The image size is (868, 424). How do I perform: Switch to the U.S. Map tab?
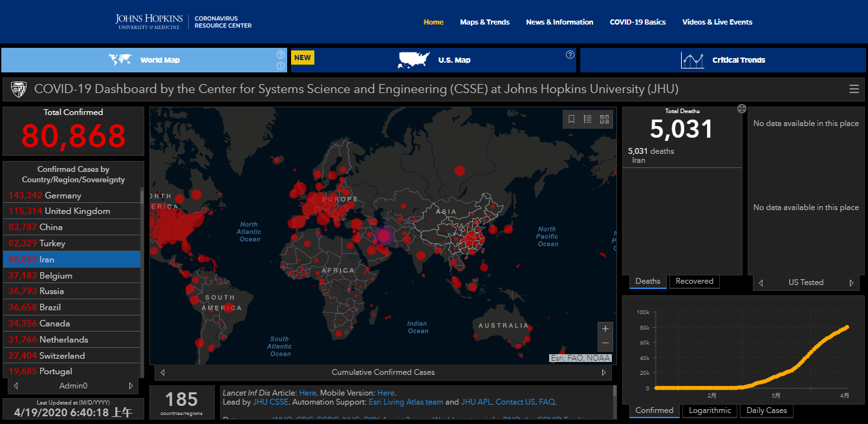coord(433,60)
